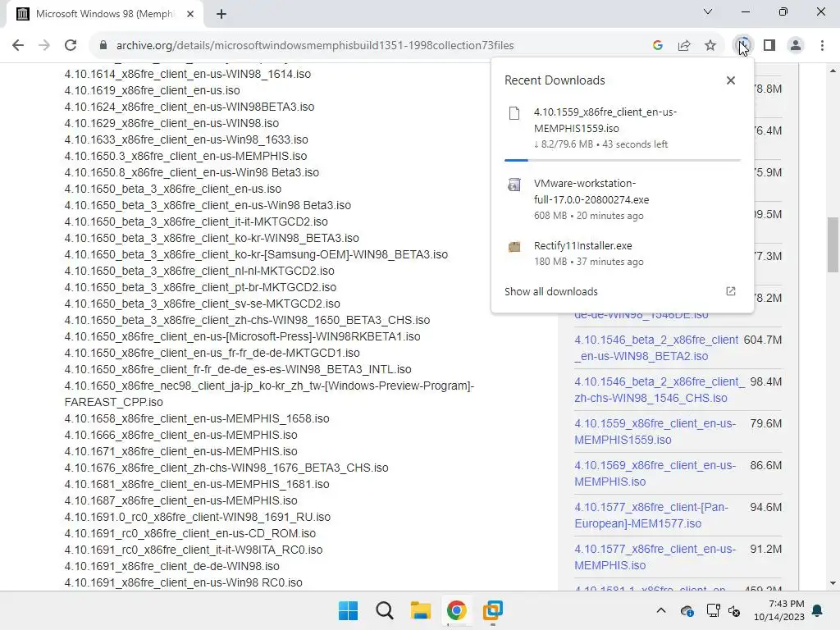The image size is (840, 630).
Task: Click the Rectify11Installer.exe file icon
Action: 514,247
